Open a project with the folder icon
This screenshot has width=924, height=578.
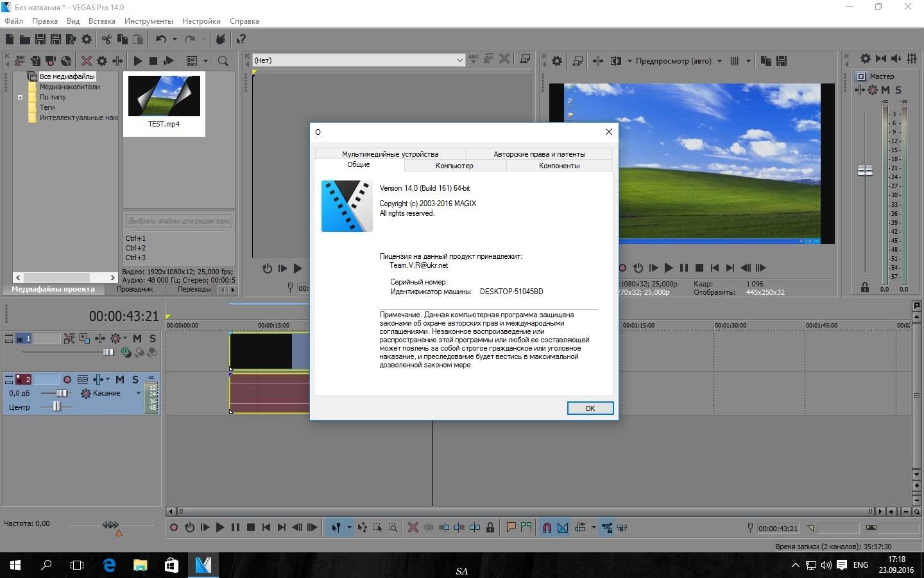click(25, 39)
